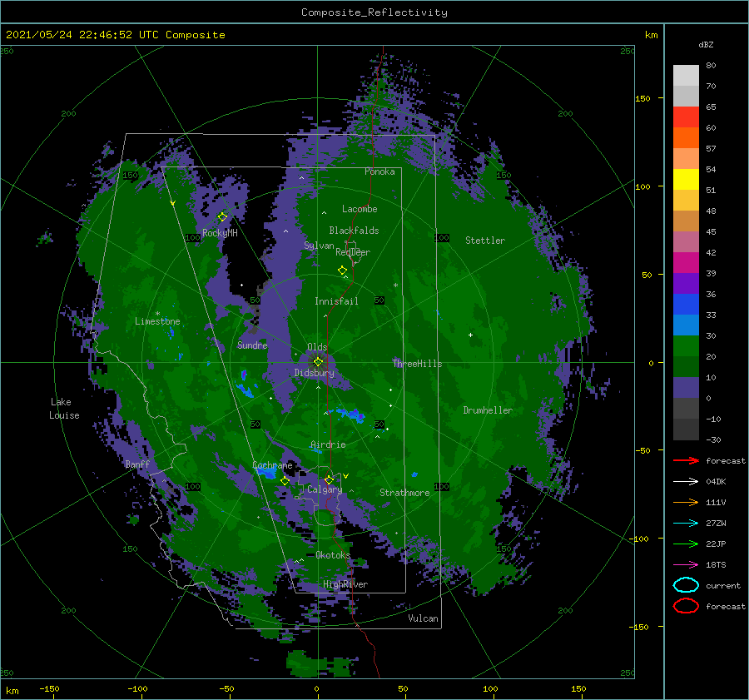Viewport: 749px width, 700px height.
Task: Click the current legend label
Action: point(723,585)
